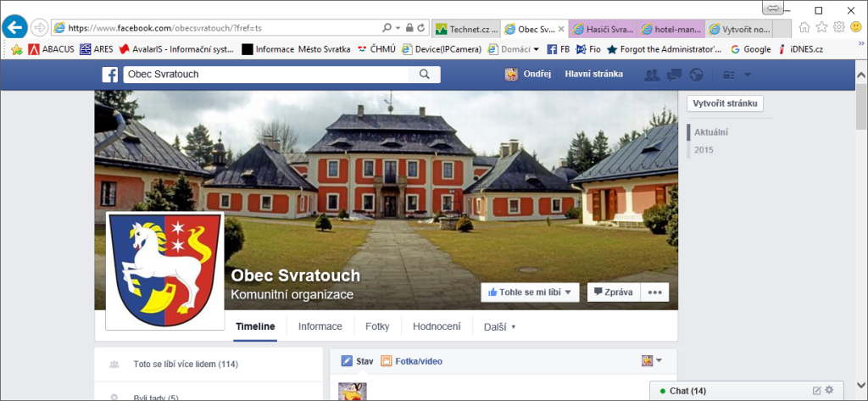Image resolution: width=868 pixels, height=401 pixels.
Task: Switch to the Vytvořit no... browser tab
Action: click(x=739, y=29)
